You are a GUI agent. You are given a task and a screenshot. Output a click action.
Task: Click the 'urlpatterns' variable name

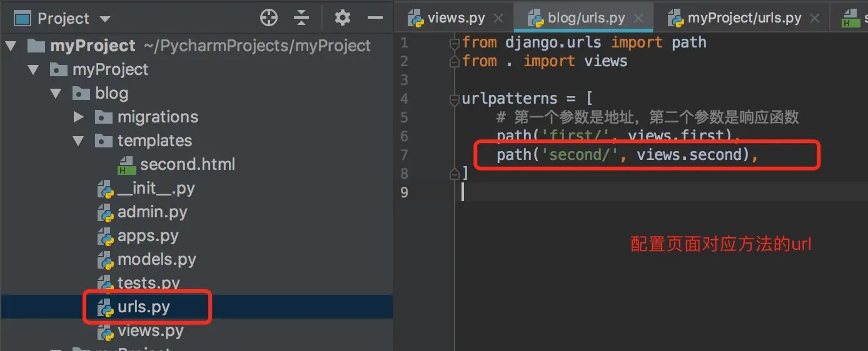pos(510,98)
